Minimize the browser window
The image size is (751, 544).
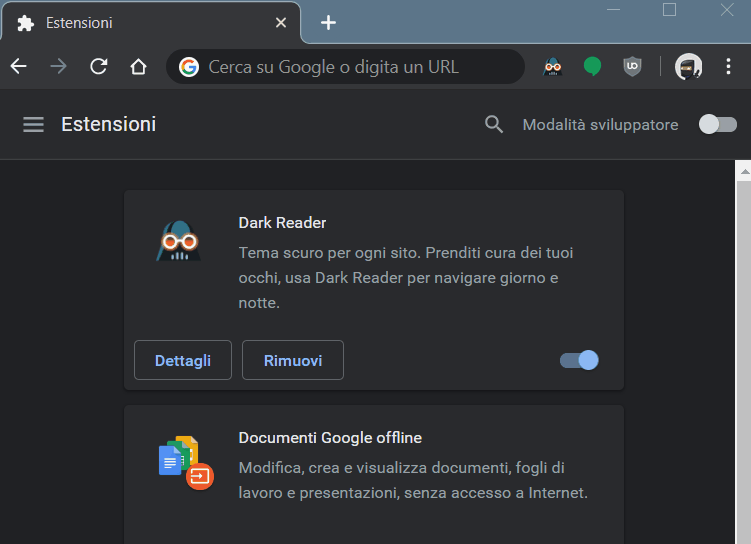click(614, 10)
